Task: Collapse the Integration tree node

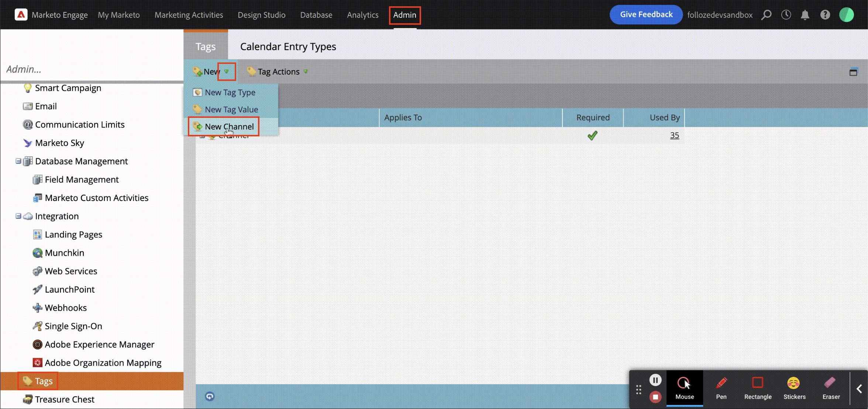Action: [x=18, y=216]
